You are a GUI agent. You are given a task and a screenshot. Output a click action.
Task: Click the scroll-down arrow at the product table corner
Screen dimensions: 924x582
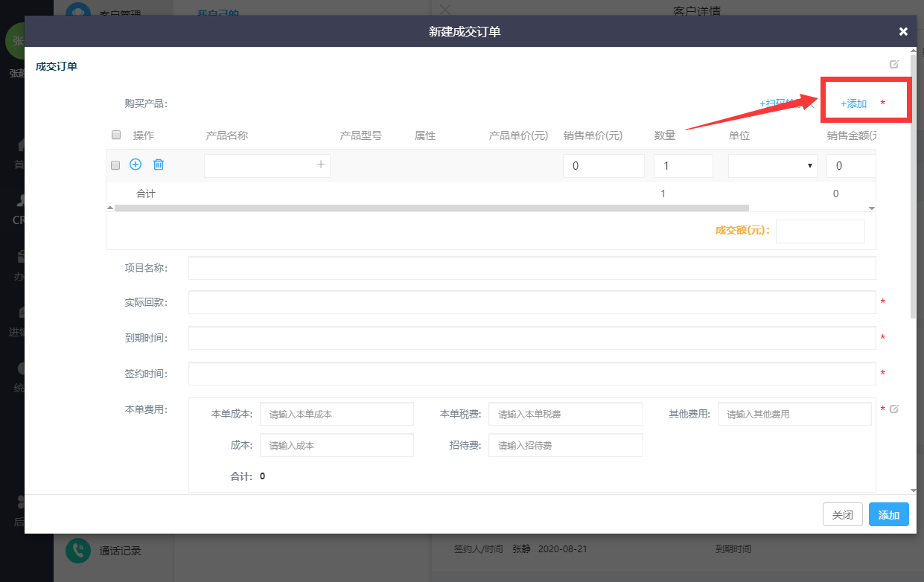click(872, 208)
